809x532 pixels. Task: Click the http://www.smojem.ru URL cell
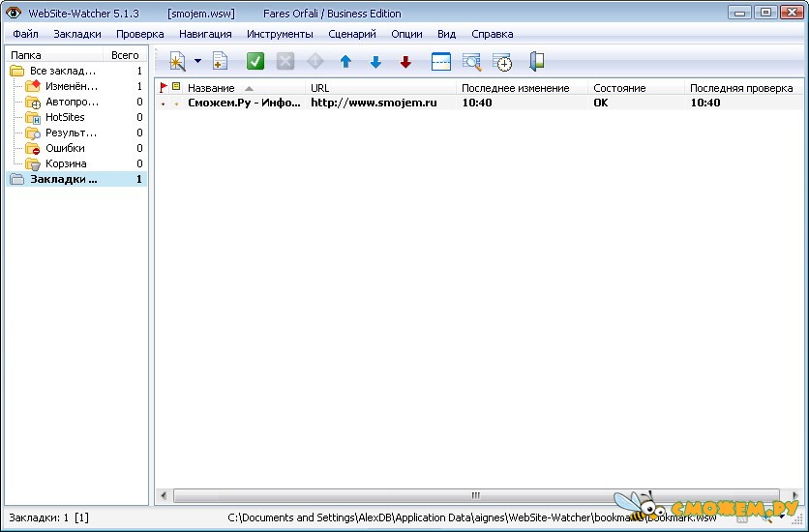coord(374,103)
